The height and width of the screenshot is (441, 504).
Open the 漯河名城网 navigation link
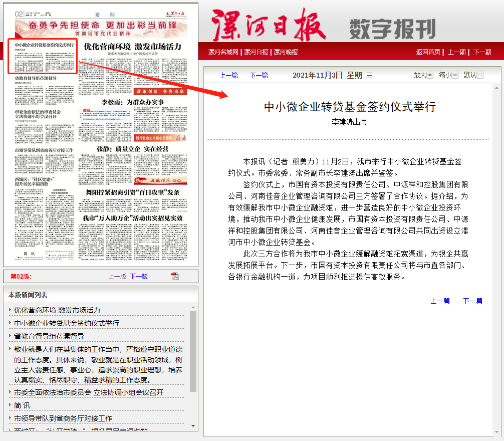[x=223, y=52]
